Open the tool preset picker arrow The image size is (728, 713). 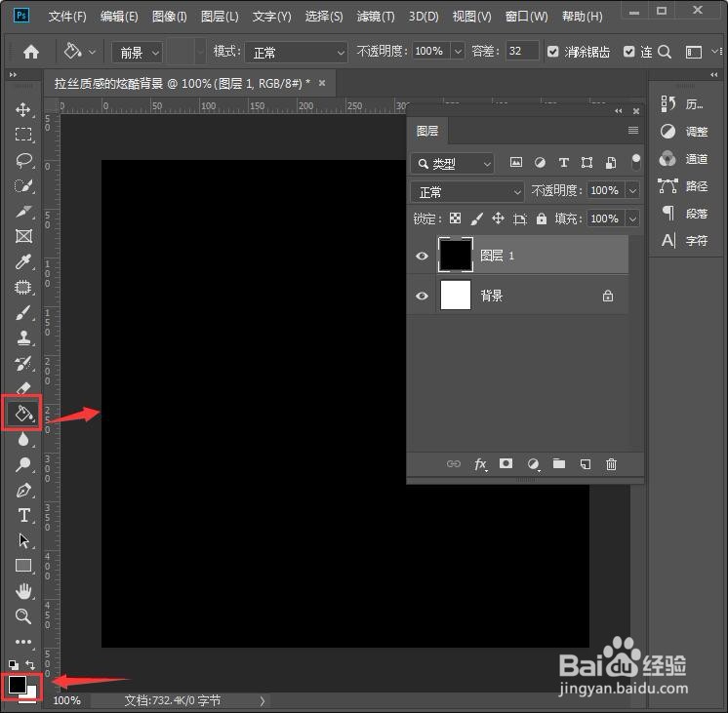(x=92, y=52)
